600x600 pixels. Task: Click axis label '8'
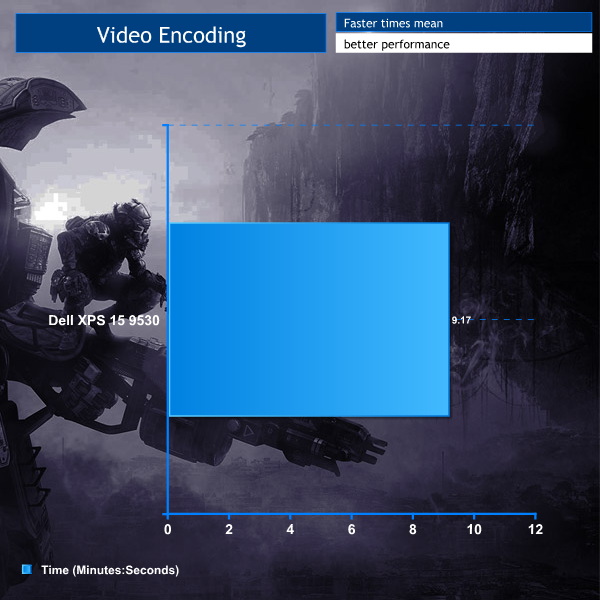pos(412,530)
